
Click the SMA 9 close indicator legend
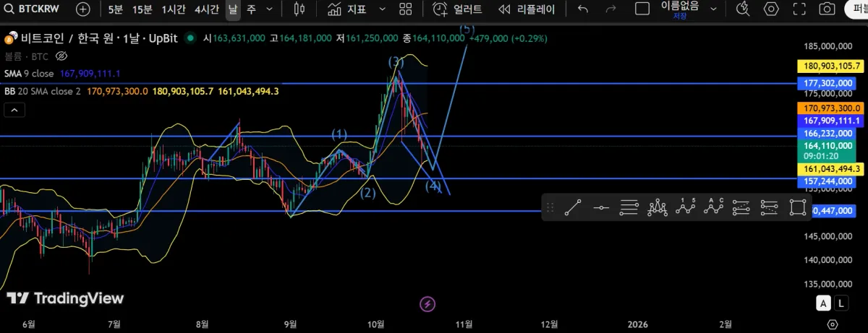coord(28,74)
